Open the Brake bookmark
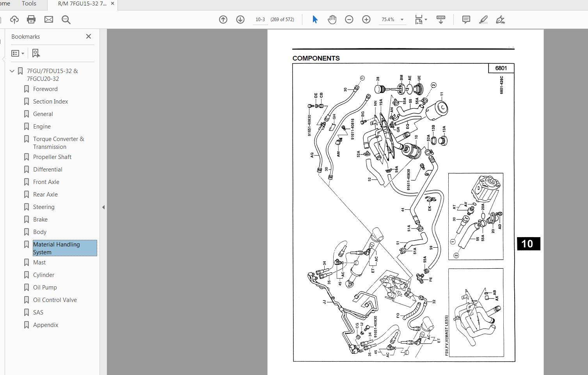Viewport: 588px width, 375px height. [x=40, y=220]
